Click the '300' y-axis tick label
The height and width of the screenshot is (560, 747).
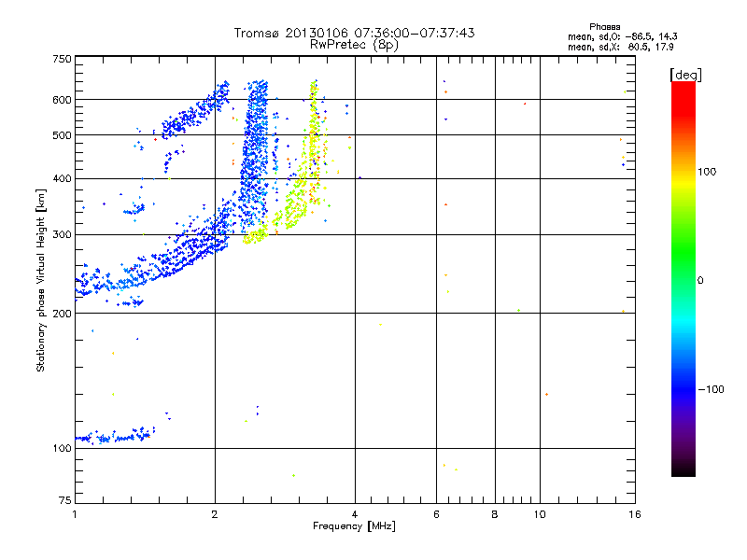(62, 235)
